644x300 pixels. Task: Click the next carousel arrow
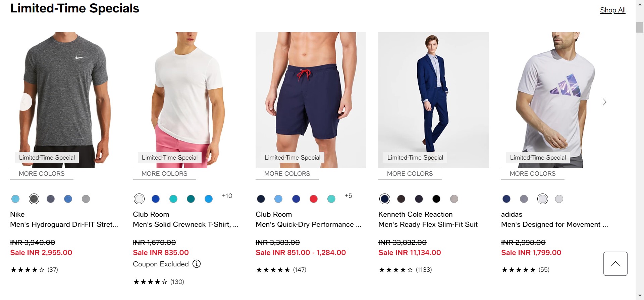click(x=604, y=102)
